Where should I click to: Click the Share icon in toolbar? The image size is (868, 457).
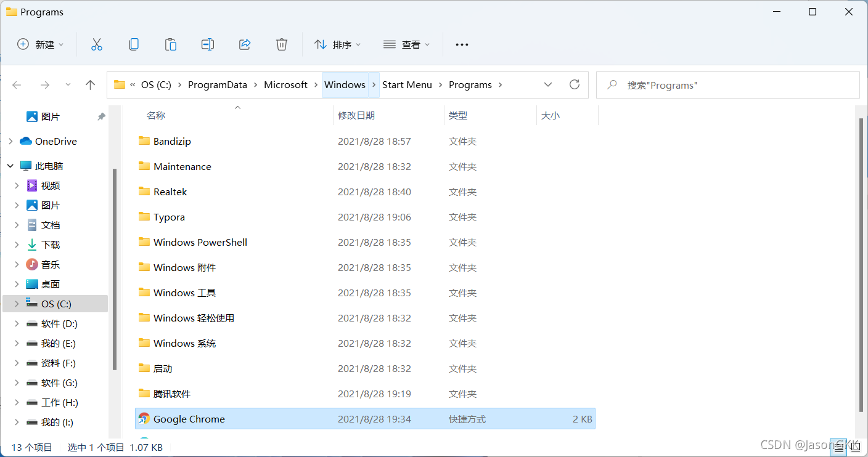(x=245, y=44)
